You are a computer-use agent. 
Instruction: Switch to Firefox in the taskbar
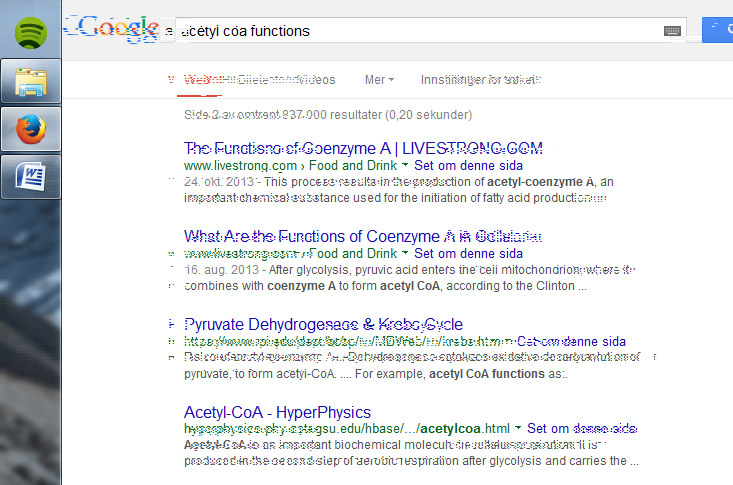[x=31, y=129]
